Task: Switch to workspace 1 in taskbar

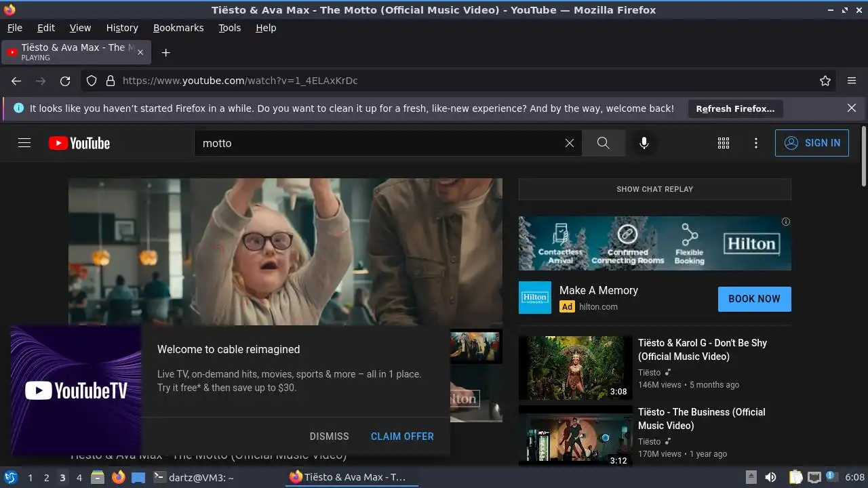Action: click(30, 478)
